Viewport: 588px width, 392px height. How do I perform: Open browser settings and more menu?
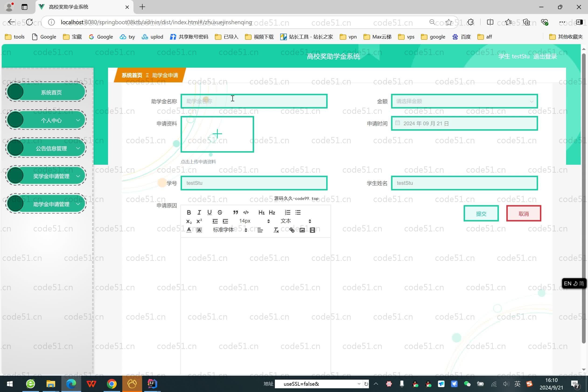pyautogui.click(x=562, y=22)
